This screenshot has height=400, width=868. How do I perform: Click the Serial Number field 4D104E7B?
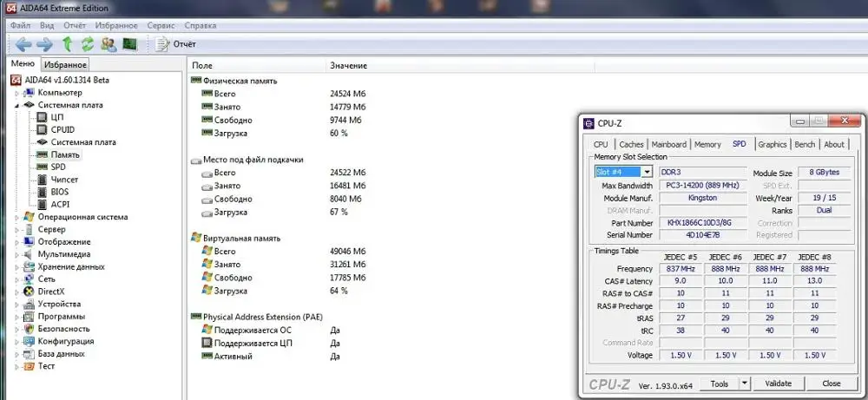[702, 235]
